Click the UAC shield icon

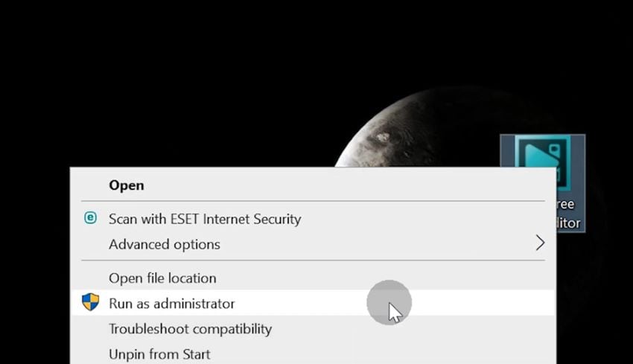(90, 302)
